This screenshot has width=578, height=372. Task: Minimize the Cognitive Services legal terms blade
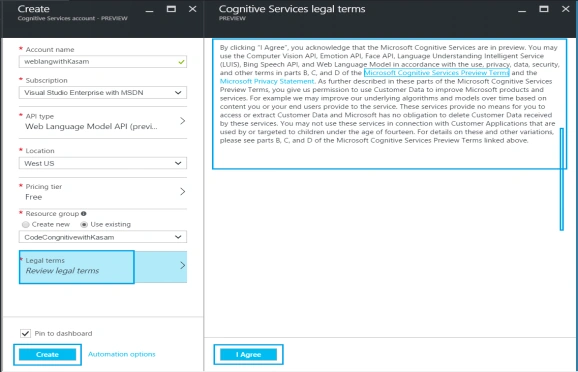tap(522, 11)
